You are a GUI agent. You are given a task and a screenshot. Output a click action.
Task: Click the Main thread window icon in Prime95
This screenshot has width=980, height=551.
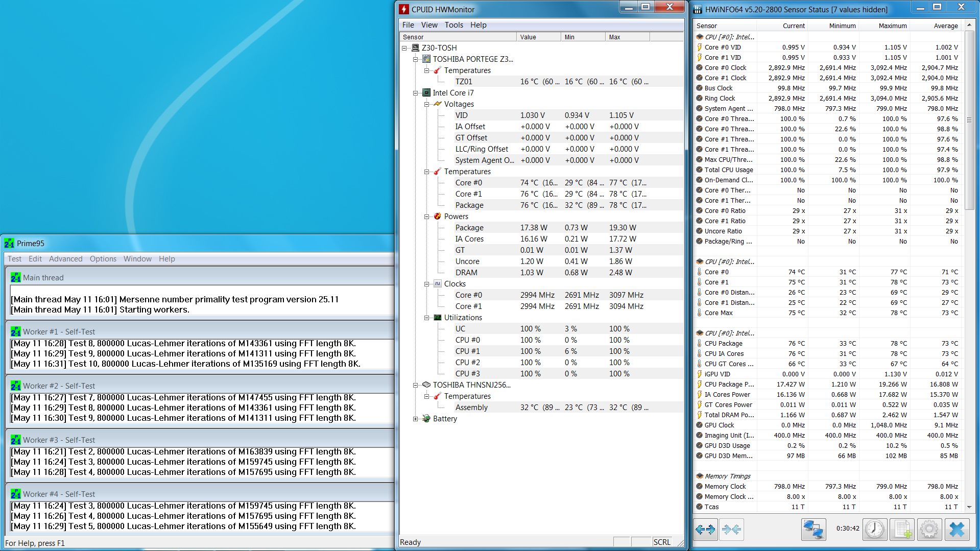tap(16, 278)
